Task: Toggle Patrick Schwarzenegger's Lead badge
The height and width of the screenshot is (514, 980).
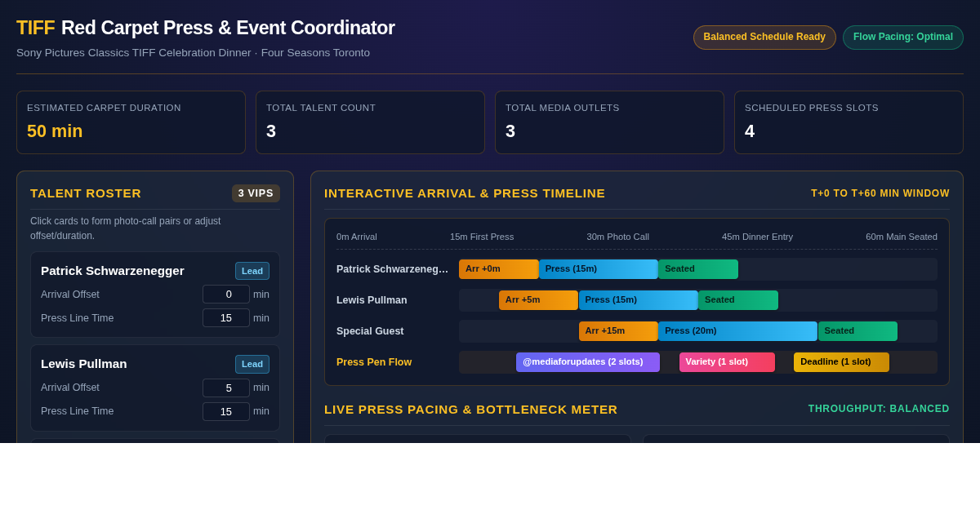Action: tap(252, 271)
